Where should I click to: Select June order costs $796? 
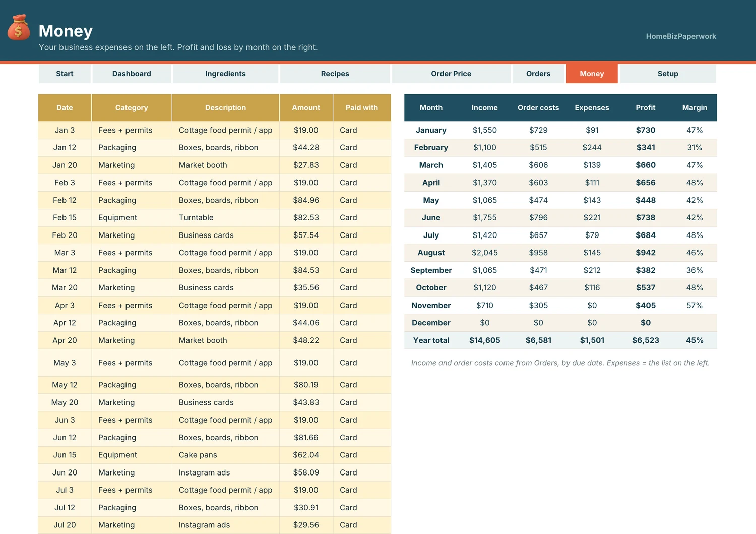click(x=538, y=218)
